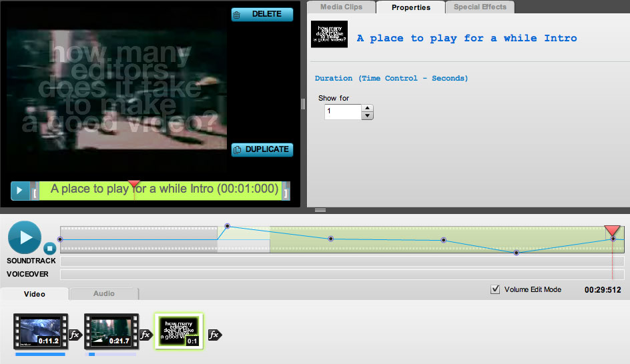This screenshot has width=630, height=364.
Task: Click the large timeline play button
Action: 24,237
